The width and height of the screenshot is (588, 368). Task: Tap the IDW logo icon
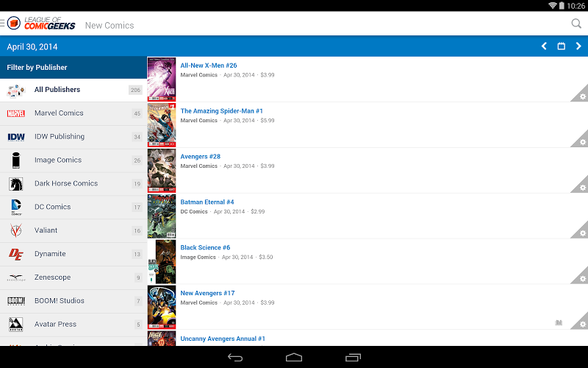[16, 137]
